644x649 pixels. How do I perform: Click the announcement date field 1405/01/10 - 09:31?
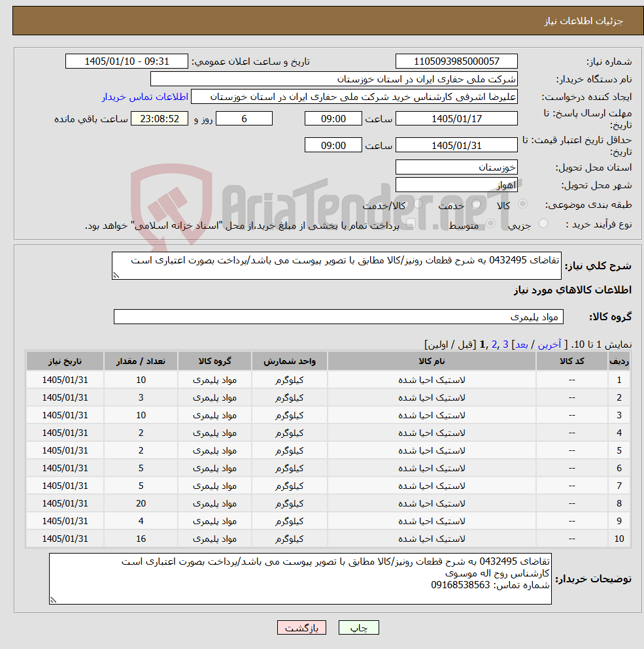pos(127,61)
